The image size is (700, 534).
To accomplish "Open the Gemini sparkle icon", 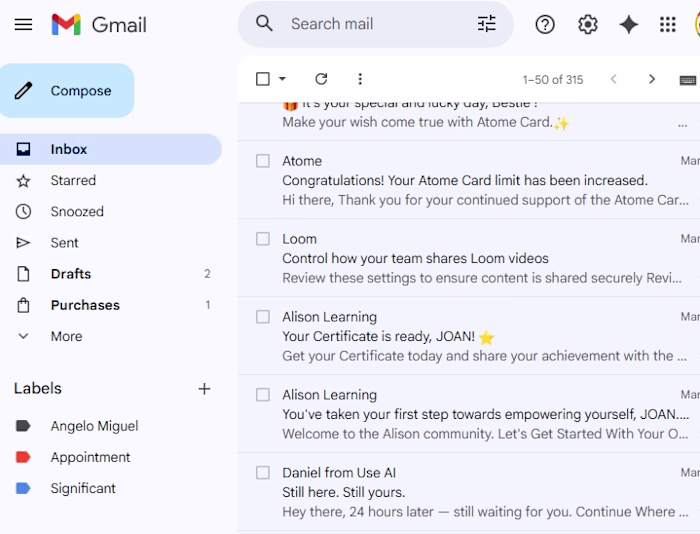I will (629, 25).
